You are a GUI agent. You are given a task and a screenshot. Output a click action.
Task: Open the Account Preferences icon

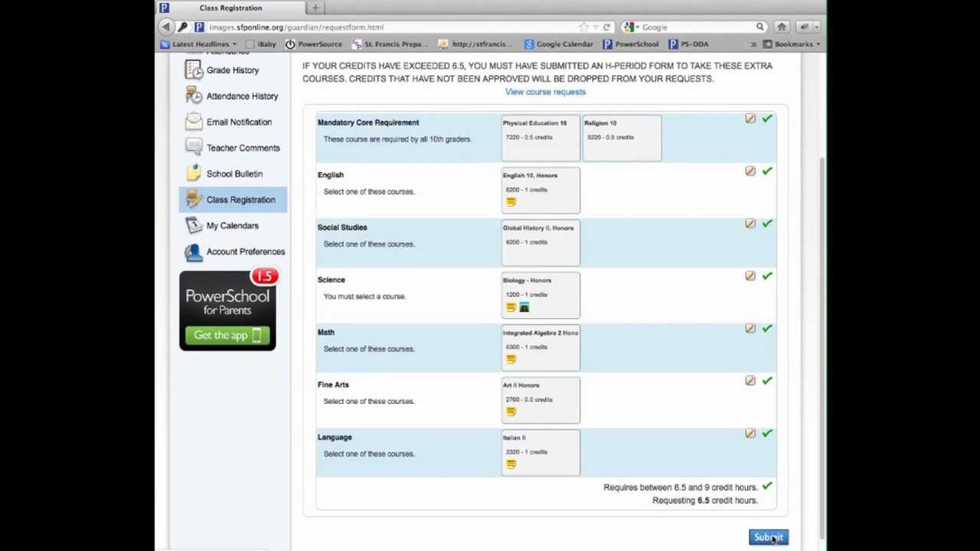point(194,252)
